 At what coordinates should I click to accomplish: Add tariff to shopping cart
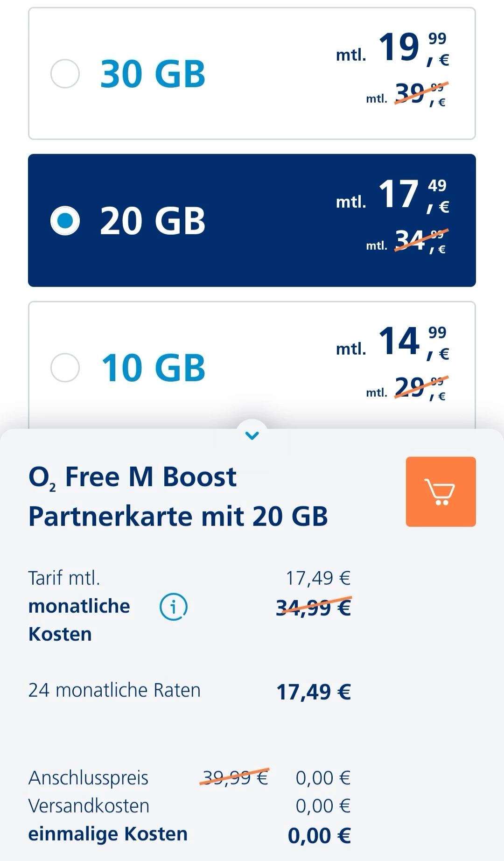[441, 491]
